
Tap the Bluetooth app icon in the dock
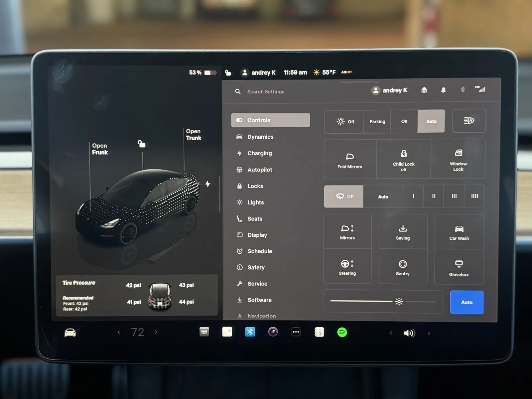point(250,332)
